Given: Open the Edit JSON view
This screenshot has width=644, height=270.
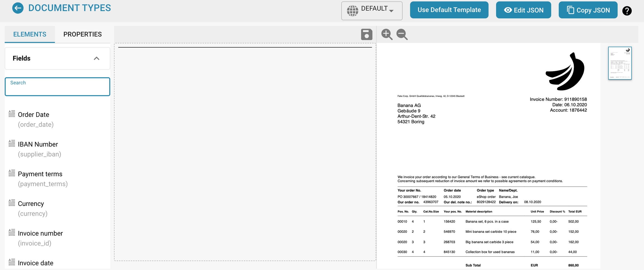Looking at the screenshot, I should pyautogui.click(x=523, y=10).
